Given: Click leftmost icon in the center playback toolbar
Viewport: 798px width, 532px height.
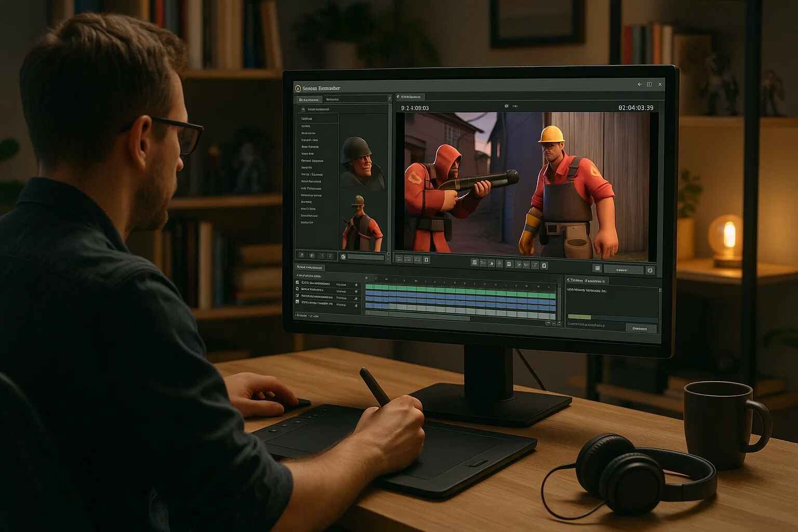Looking at the screenshot, I should click(x=474, y=263).
